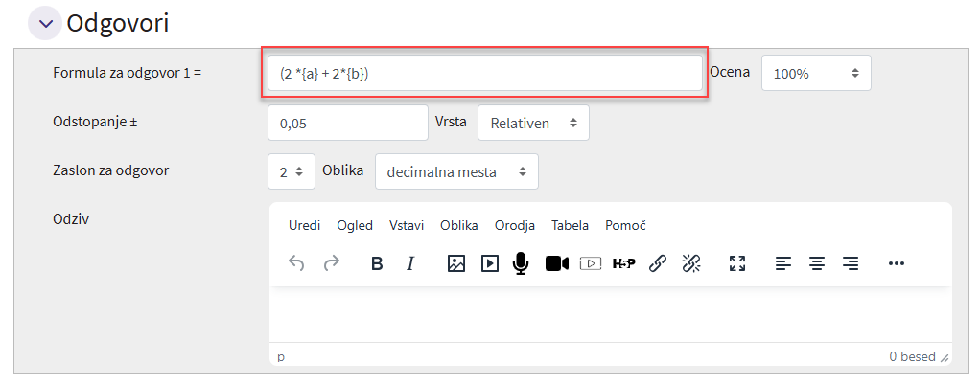The width and height of the screenshot is (980, 386).
Task: Reveal more toolbar items with the ellipsis
Action: [x=897, y=263]
